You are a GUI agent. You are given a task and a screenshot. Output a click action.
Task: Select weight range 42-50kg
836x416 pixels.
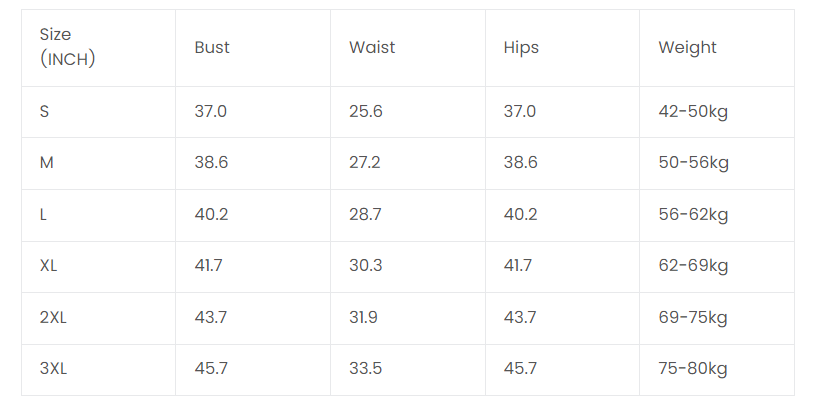693,111
